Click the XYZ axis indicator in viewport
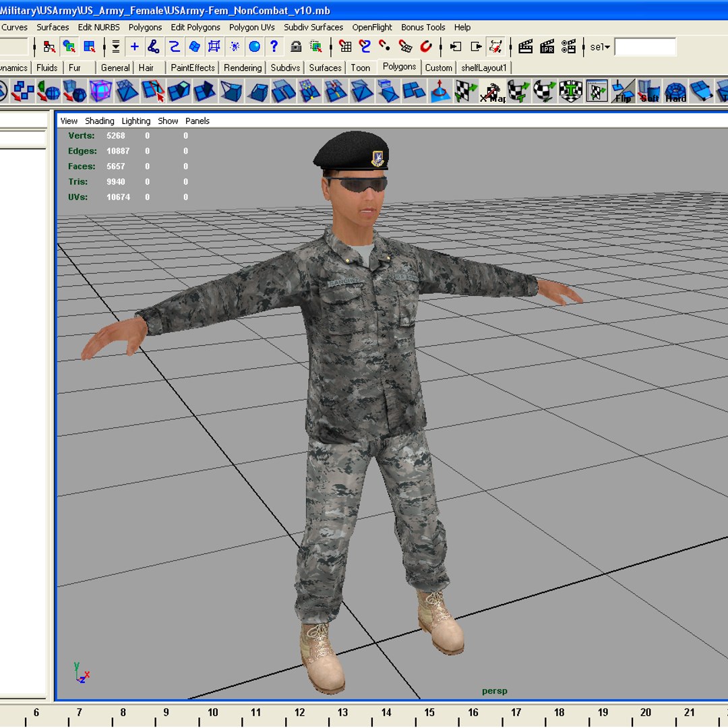Image resolution: width=728 pixels, height=728 pixels. 82,672
